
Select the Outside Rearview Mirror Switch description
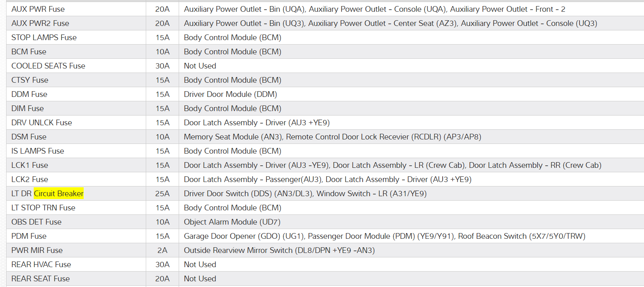click(279, 250)
